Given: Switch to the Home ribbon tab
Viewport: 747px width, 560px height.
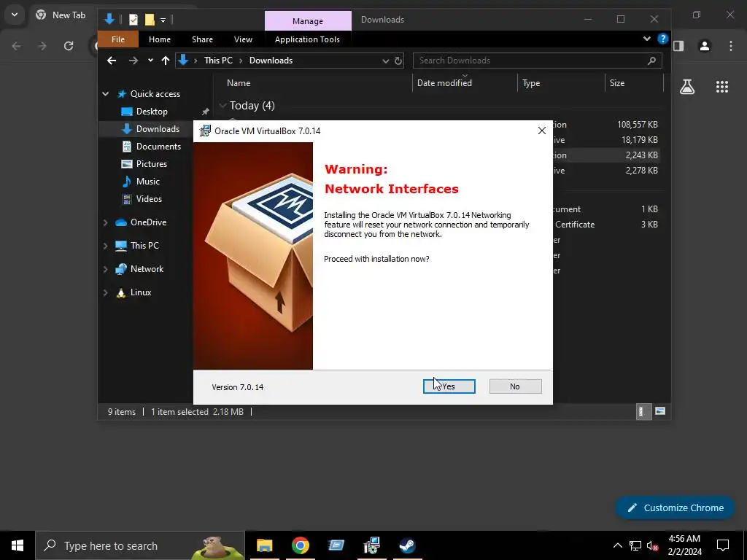Looking at the screenshot, I should 160,39.
